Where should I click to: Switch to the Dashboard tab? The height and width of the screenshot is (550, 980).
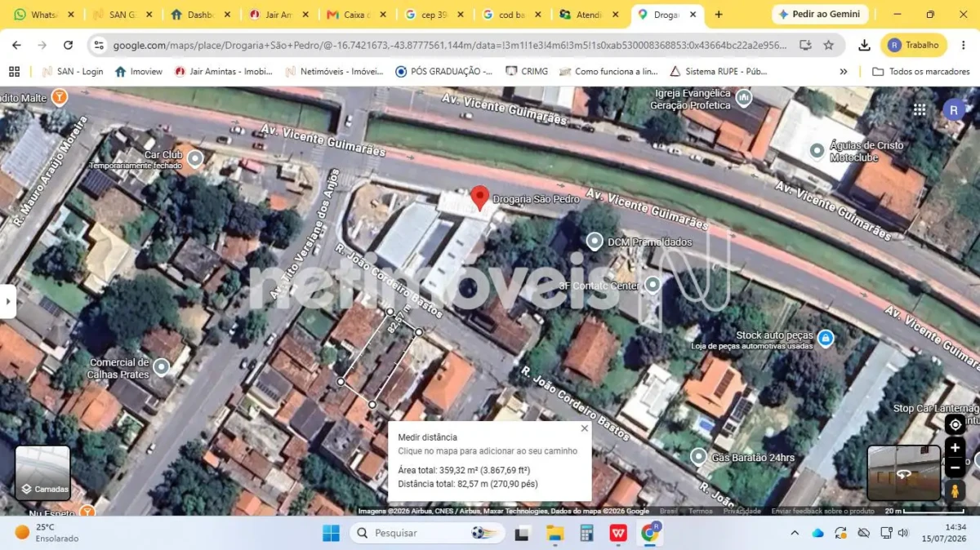click(x=201, y=15)
